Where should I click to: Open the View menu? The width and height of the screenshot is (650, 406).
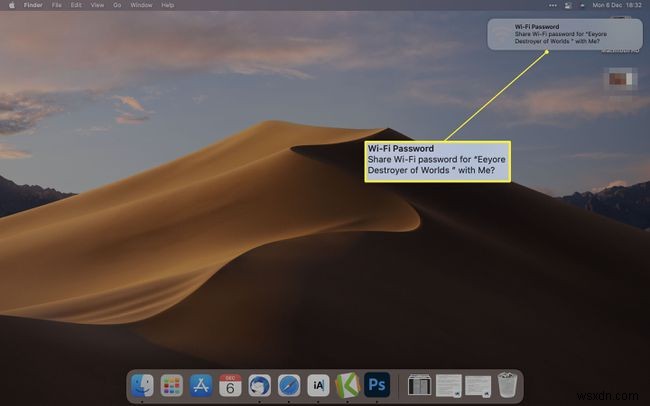tap(97, 5)
